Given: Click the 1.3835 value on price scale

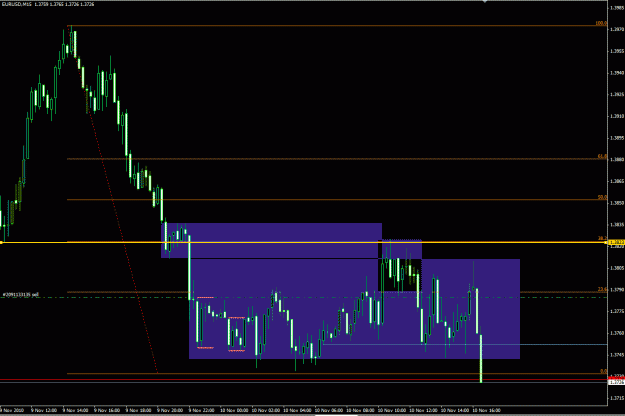Looking at the screenshot, I should click(x=617, y=225).
